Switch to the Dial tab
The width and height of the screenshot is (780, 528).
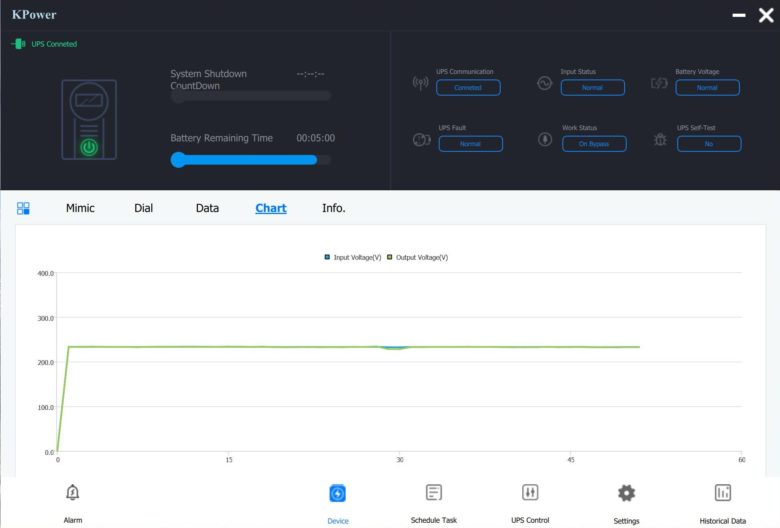143,208
